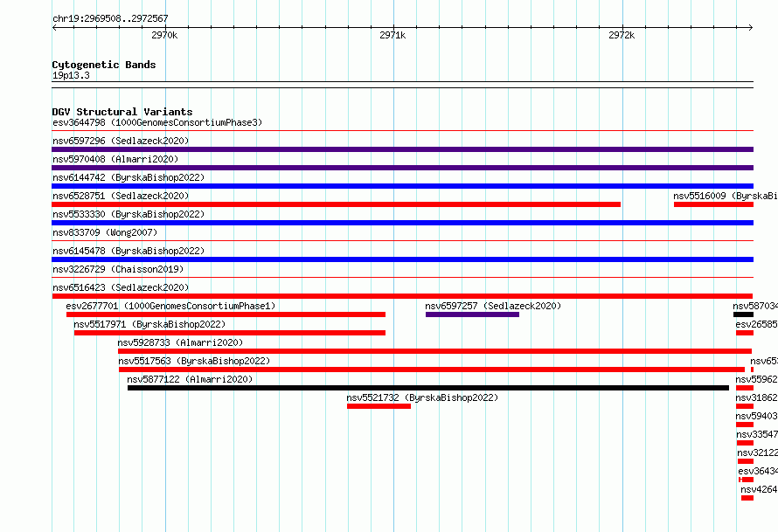Open variant label nsv5517563 (ByrskaBishop2022)

tap(194, 361)
